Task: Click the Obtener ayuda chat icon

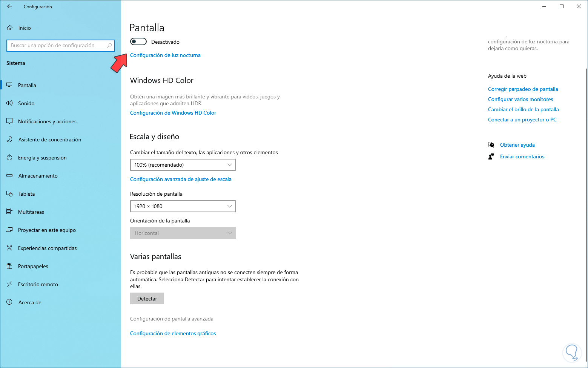Action: [x=491, y=145]
